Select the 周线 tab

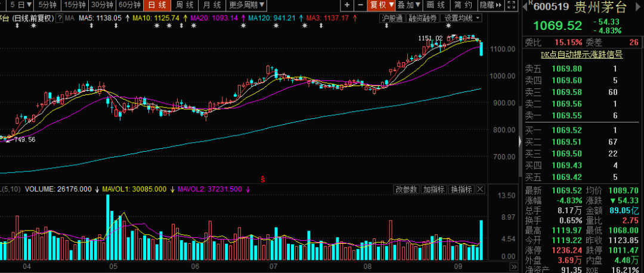184,5
